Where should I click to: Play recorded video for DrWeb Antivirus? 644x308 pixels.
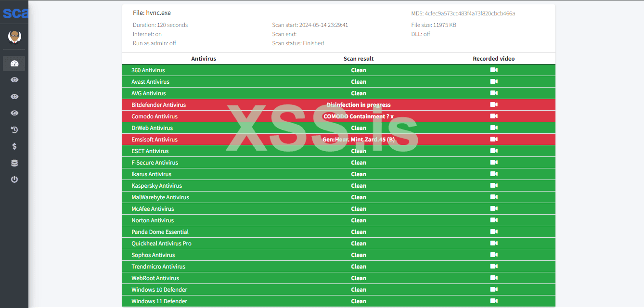[494, 128]
